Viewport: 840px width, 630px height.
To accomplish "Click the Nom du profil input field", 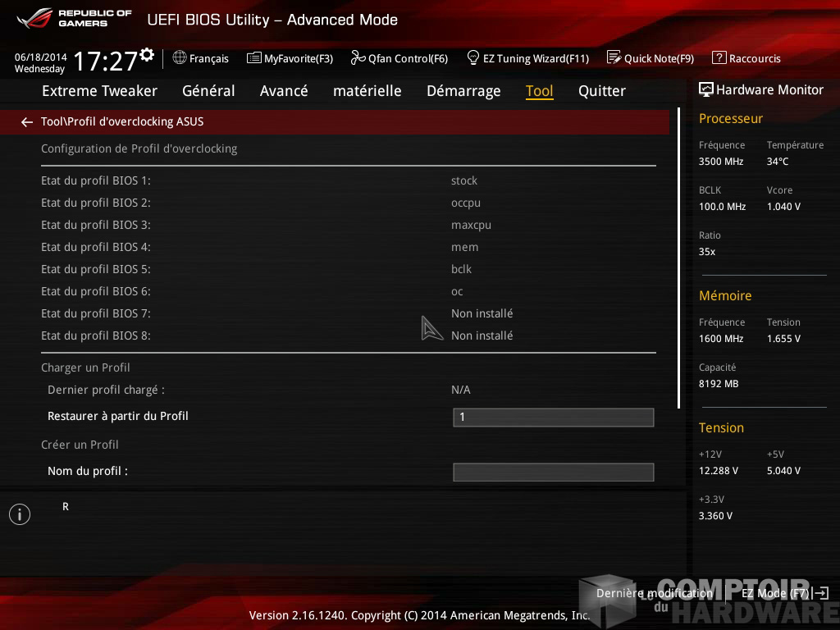I will click(x=554, y=472).
